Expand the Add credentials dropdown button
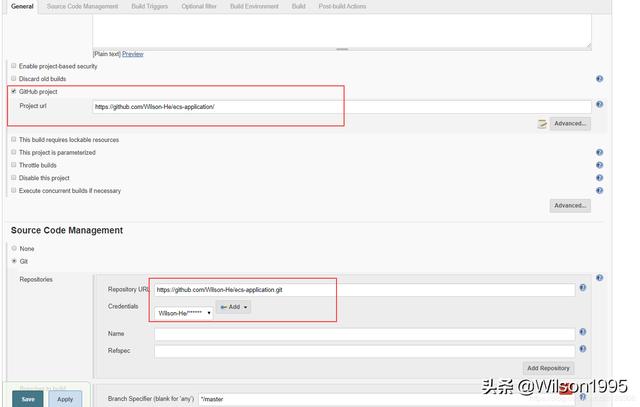The image size is (640, 407). [x=233, y=307]
